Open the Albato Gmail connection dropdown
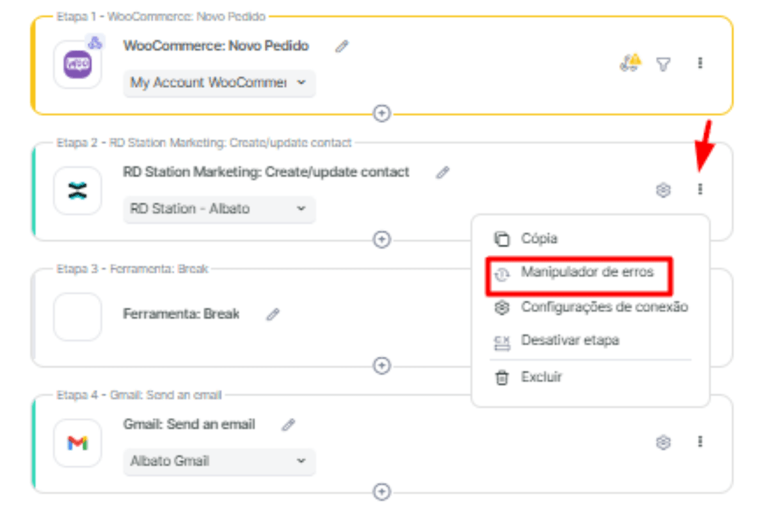Viewport: 768px width, 532px height. (x=220, y=462)
